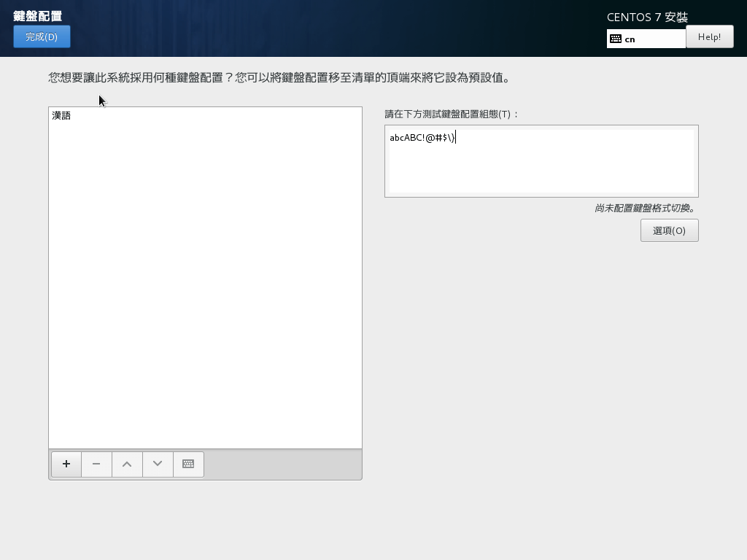The image size is (747, 560).
Task: Open 選項(O) layout switching options
Action: click(x=669, y=230)
